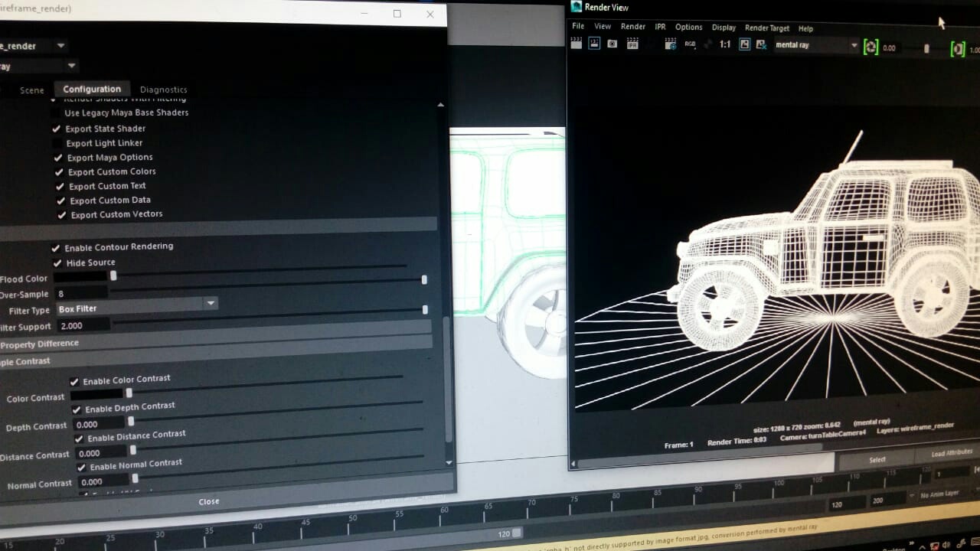980x551 pixels.
Task: Click the exposure slider in Render View toolbar
Action: 926,48
